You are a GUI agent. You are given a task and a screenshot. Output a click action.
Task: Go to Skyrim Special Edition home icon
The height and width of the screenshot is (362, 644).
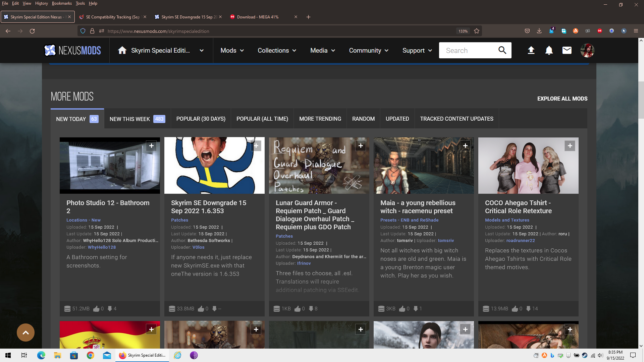click(x=122, y=50)
